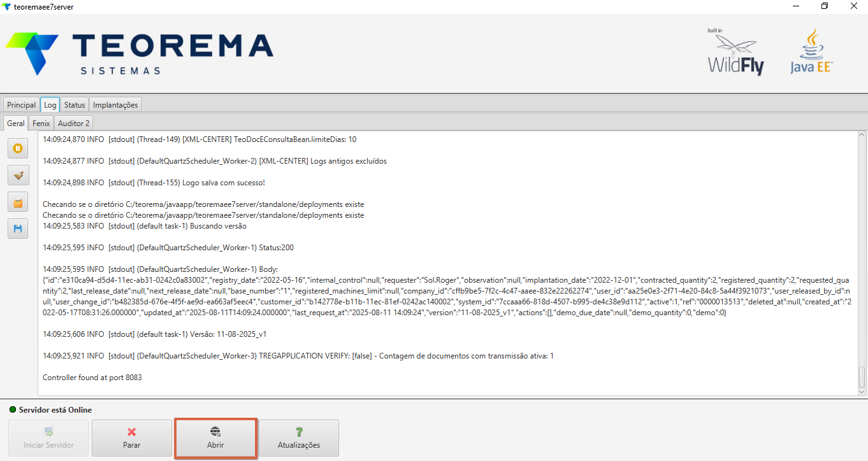Save the log with the floppy disk icon
Image resolution: width=868 pixels, height=461 pixels.
coord(18,229)
